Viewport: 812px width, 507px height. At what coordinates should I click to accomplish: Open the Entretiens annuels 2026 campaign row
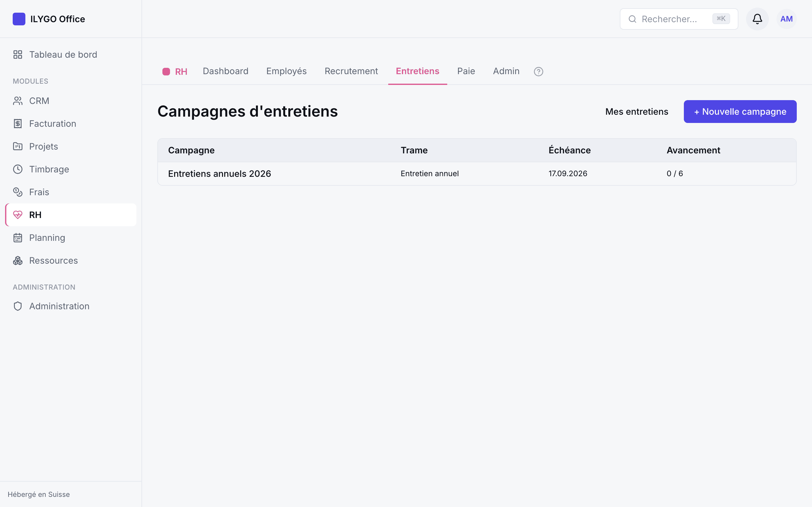[x=477, y=174]
